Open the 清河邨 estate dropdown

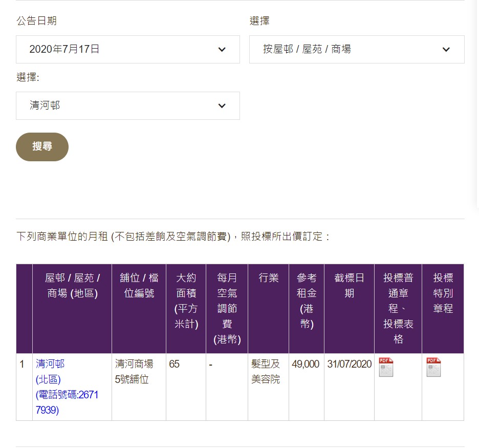128,106
